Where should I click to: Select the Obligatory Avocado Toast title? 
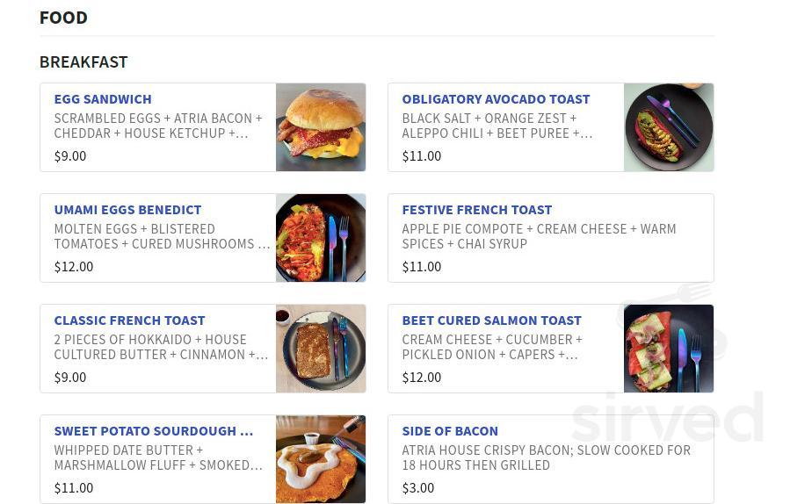496,99
